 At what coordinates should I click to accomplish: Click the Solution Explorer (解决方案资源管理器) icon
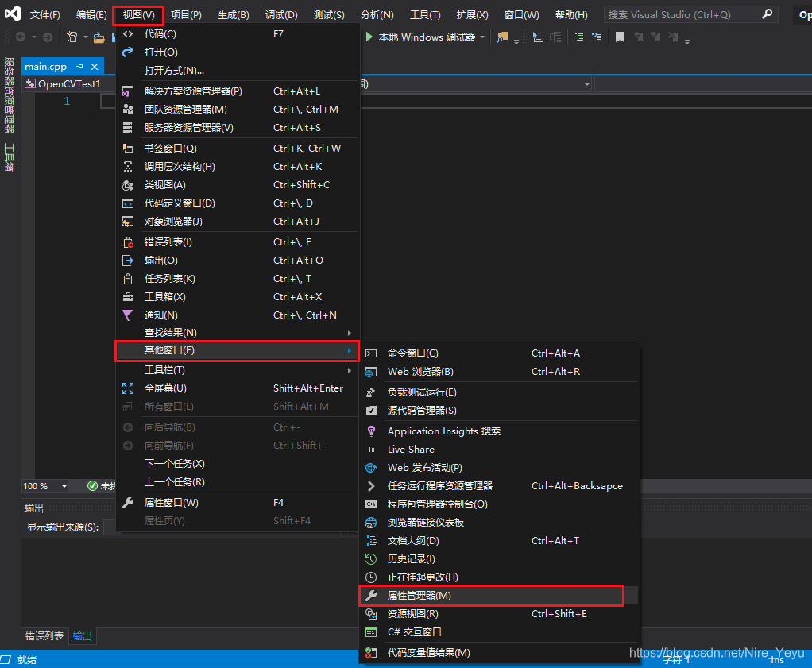[128, 91]
